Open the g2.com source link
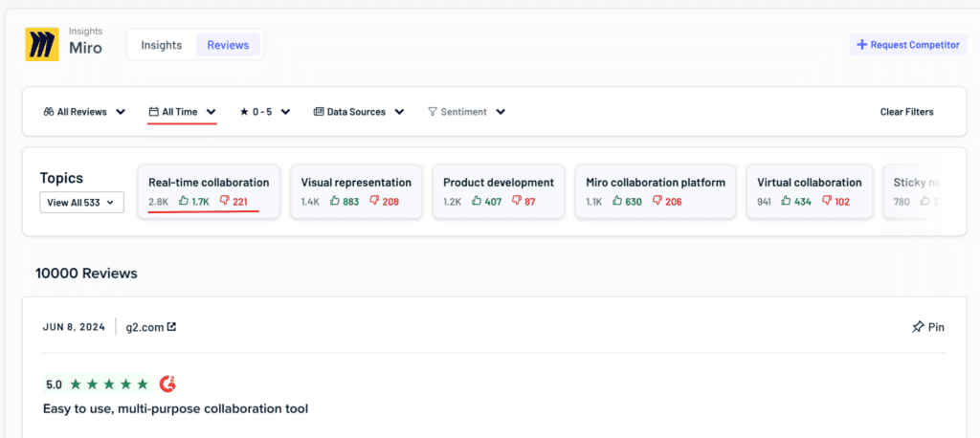The width and height of the screenshot is (980, 438). 150,326
